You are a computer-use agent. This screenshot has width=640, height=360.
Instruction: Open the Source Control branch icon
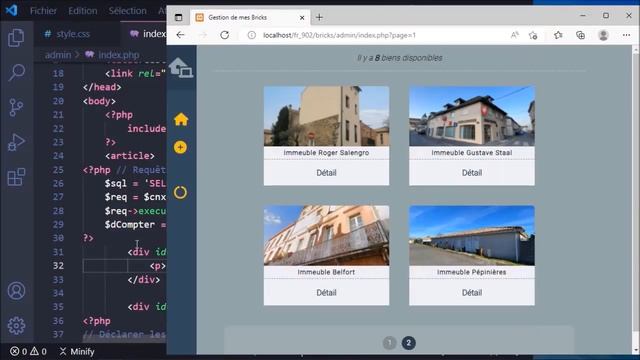[16, 107]
